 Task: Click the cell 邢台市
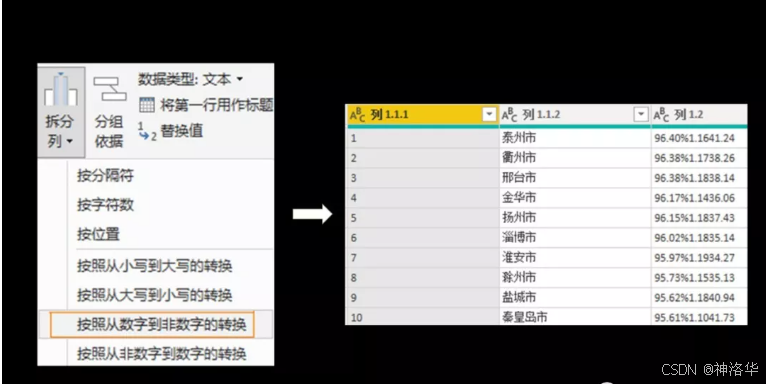(x=574, y=178)
